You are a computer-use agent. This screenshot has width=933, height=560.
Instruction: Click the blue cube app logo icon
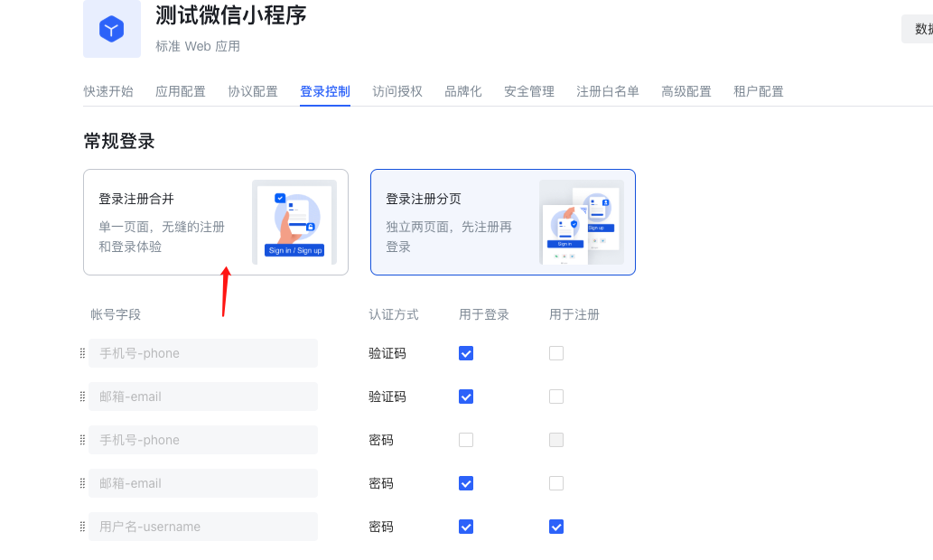112,29
